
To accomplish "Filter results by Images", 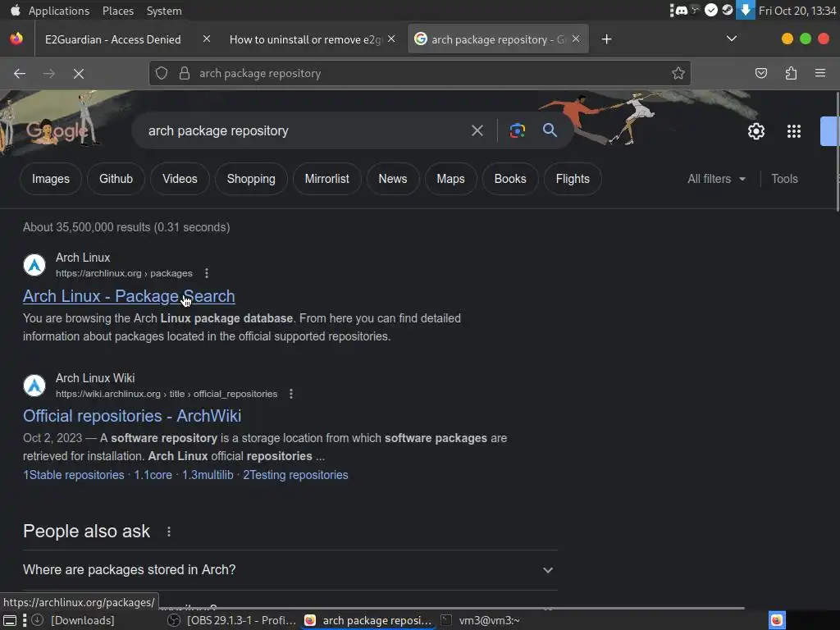I will [x=50, y=179].
